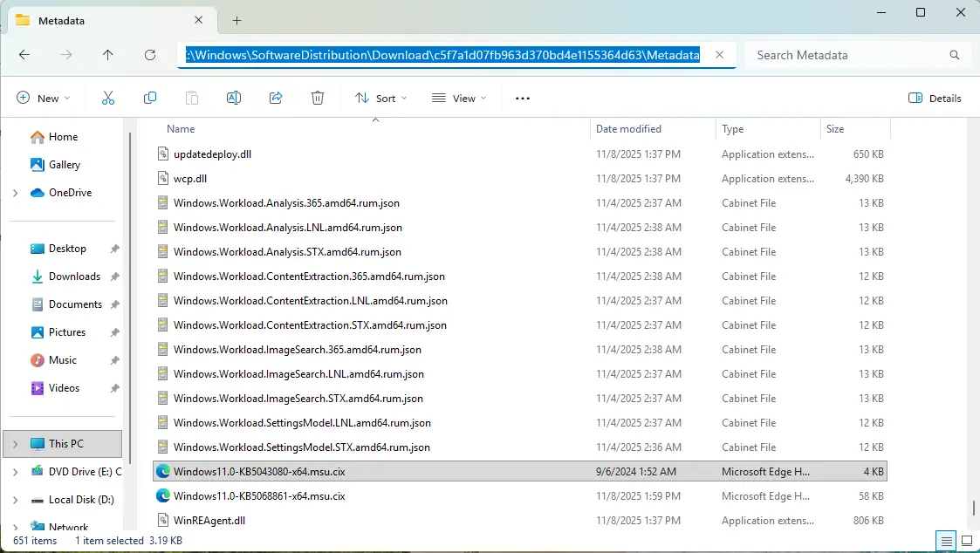Go forward with the right arrow
980x553 pixels.
(x=66, y=55)
